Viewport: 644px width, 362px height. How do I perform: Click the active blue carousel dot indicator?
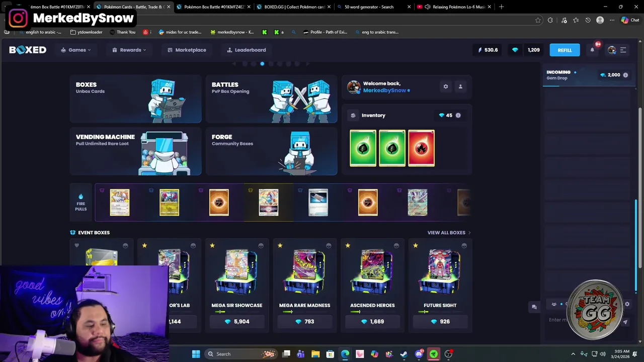(x=262, y=64)
